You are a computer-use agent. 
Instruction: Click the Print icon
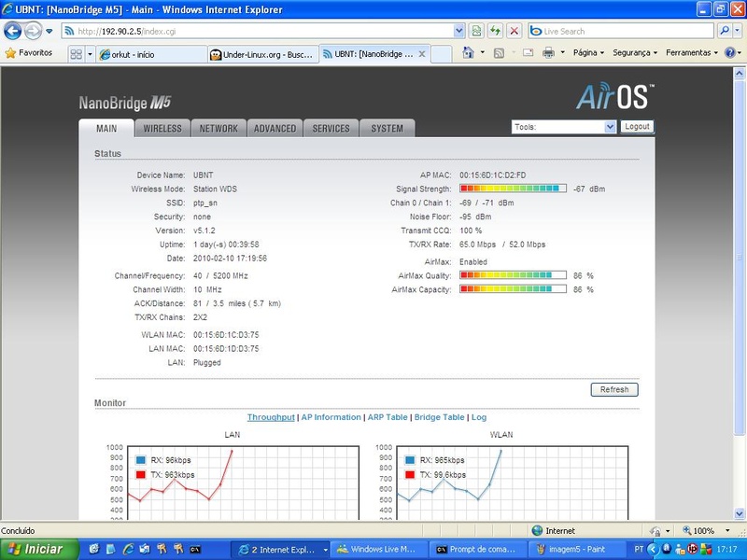pyautogui.click(x=549, y=53)
